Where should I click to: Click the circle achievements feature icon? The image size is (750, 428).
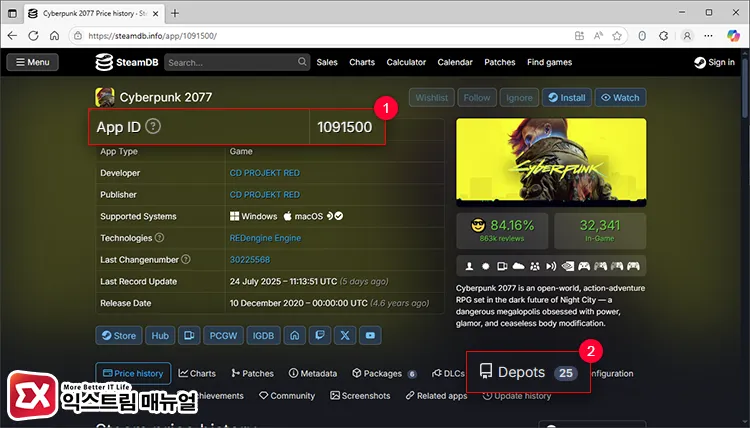point(485,266)
